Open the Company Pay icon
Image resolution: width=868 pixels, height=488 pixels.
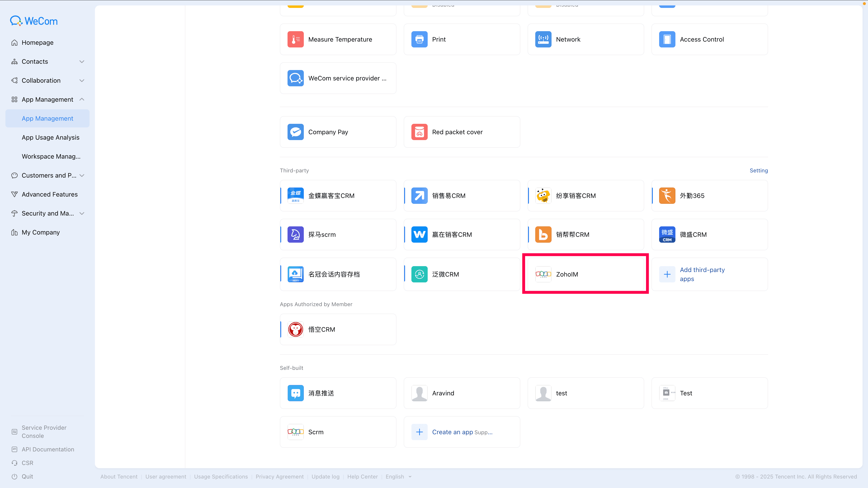click(x=295, y=132)
